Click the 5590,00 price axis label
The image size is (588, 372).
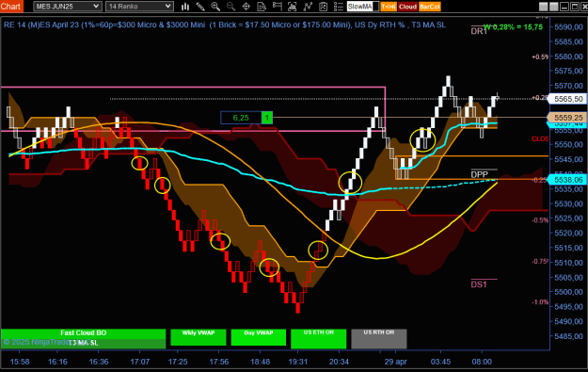[568, 27]
